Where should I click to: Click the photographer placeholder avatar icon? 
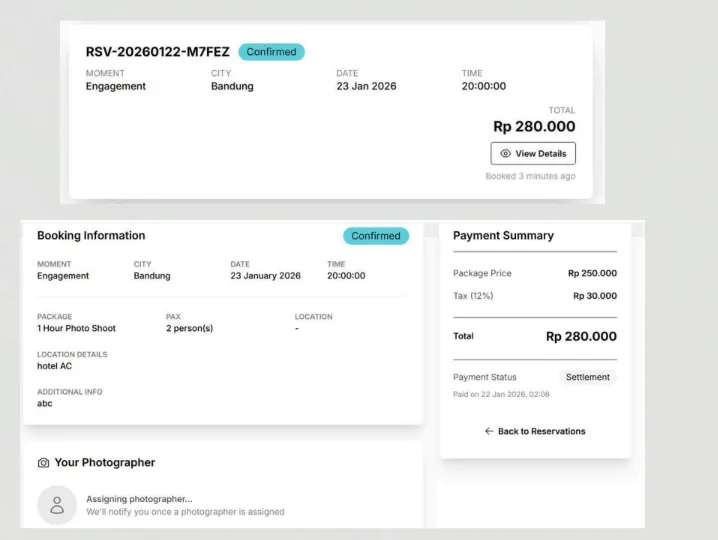57,505
